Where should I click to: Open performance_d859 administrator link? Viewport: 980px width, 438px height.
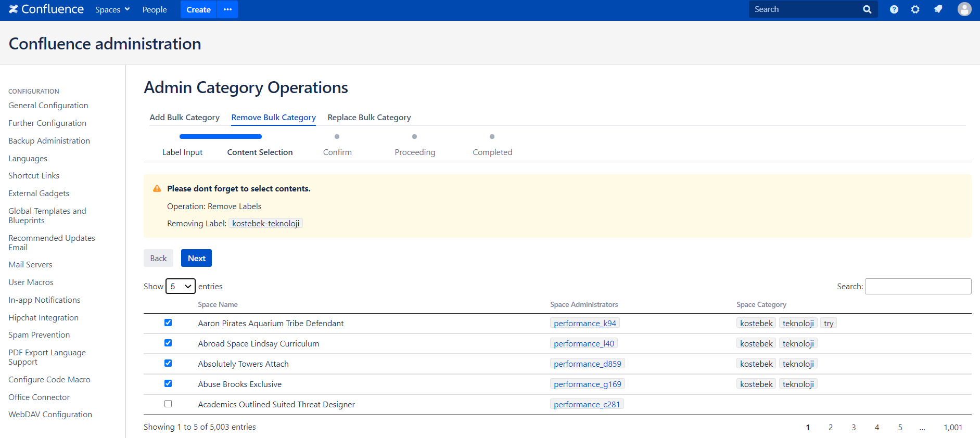(588, 364)
